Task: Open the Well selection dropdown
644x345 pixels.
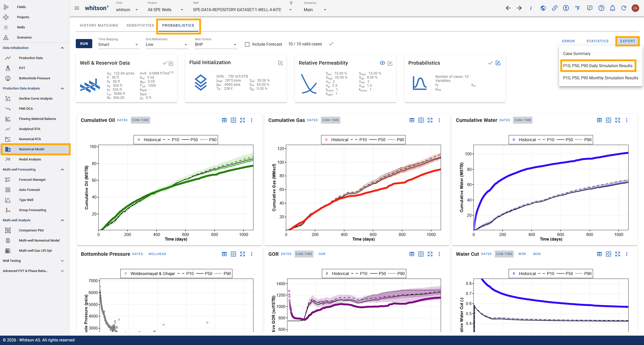Action: (x=242, y=10)
